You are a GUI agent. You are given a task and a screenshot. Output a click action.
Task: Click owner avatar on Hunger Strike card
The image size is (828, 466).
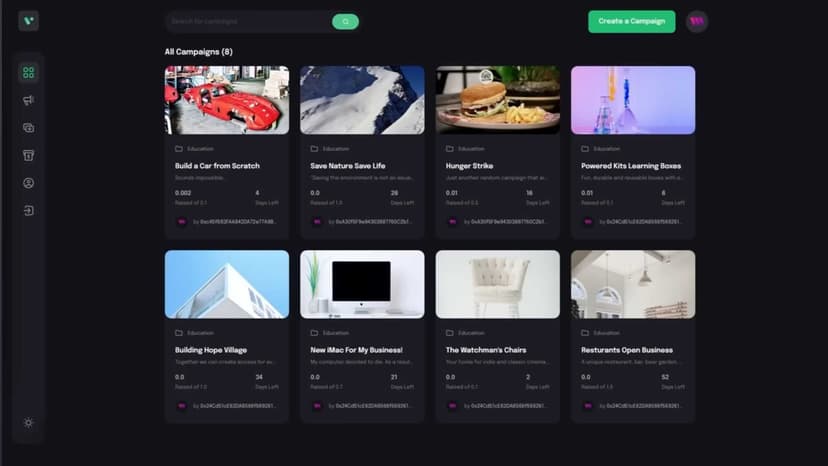click(453, 222)
